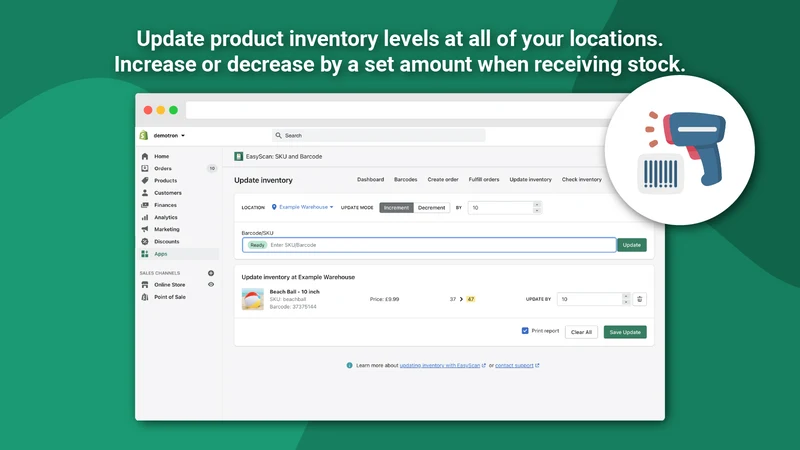Switch to the Fulfill orders tab

(x=484, y=180)
